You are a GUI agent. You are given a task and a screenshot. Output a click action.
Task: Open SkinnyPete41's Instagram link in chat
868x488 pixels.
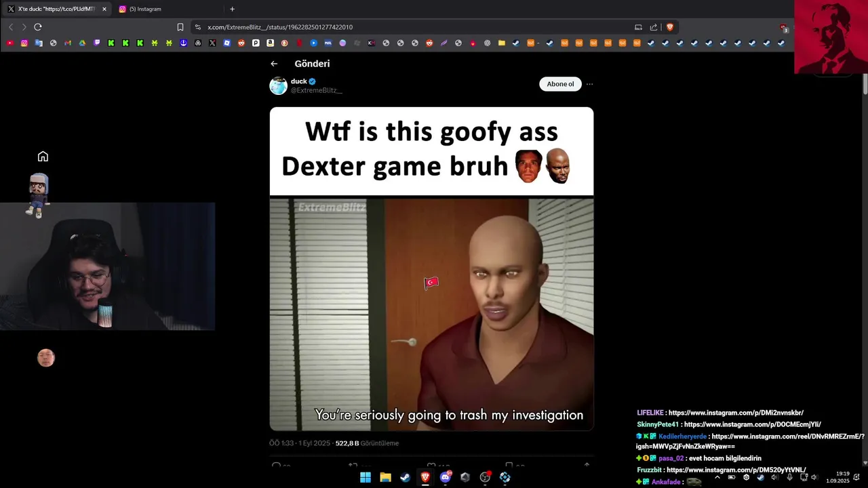click(x=752, y=424)
